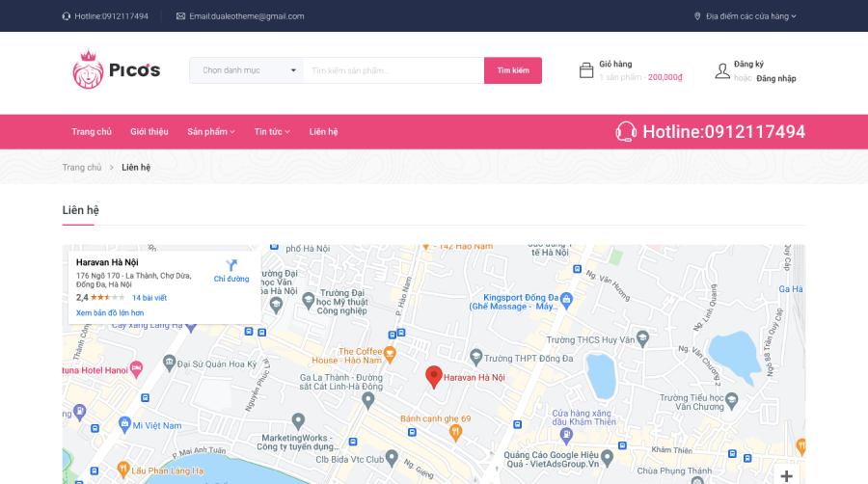Click the location pin icon in top bar
The width and height of the screenshot is (868, 484).
coord(697,16)
